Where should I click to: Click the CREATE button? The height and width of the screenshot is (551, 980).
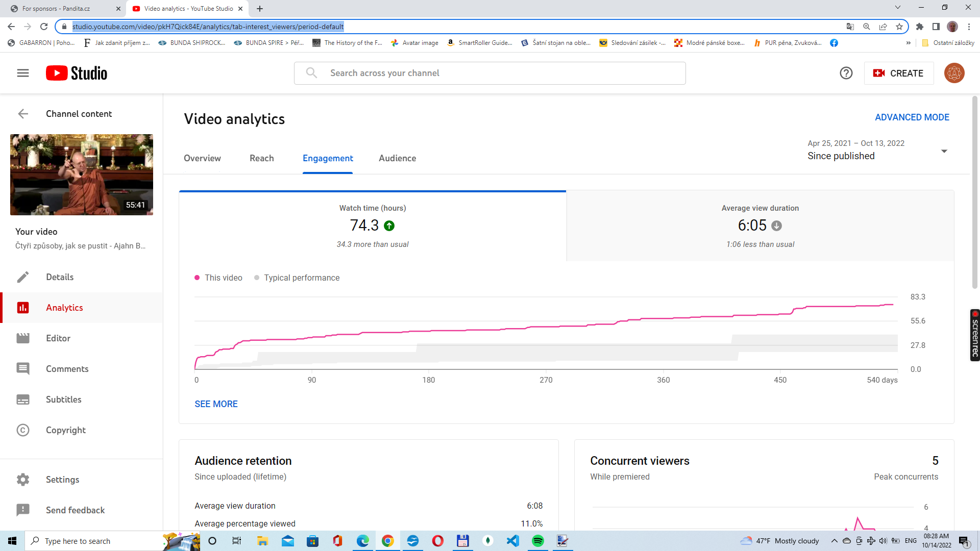point(898,73)
